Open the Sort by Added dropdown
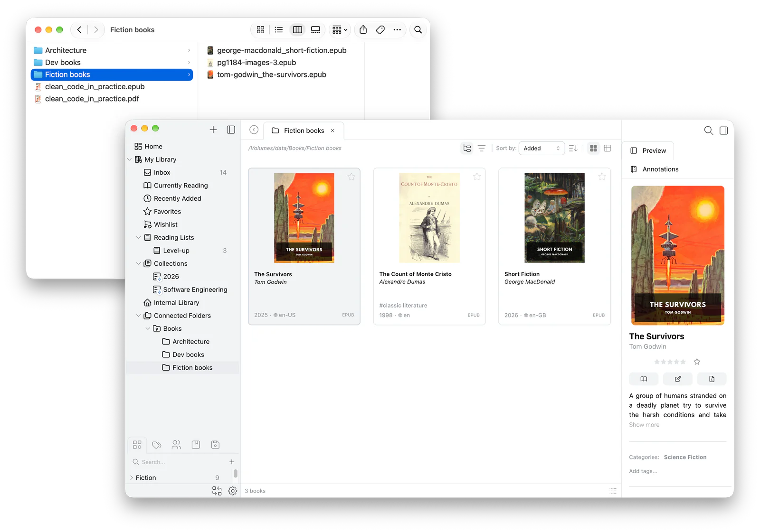The width and height of the screenshot is (760, 532). (x=541, y=149)
